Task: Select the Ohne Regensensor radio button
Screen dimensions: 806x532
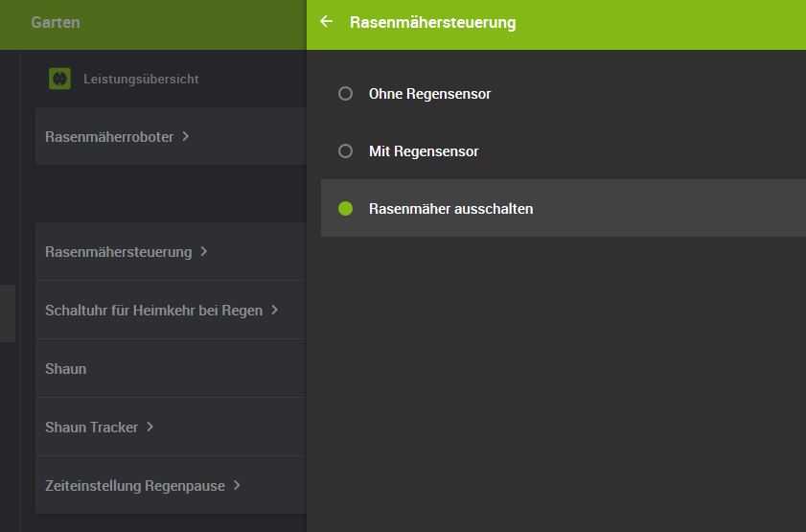Action: (346, 94)
